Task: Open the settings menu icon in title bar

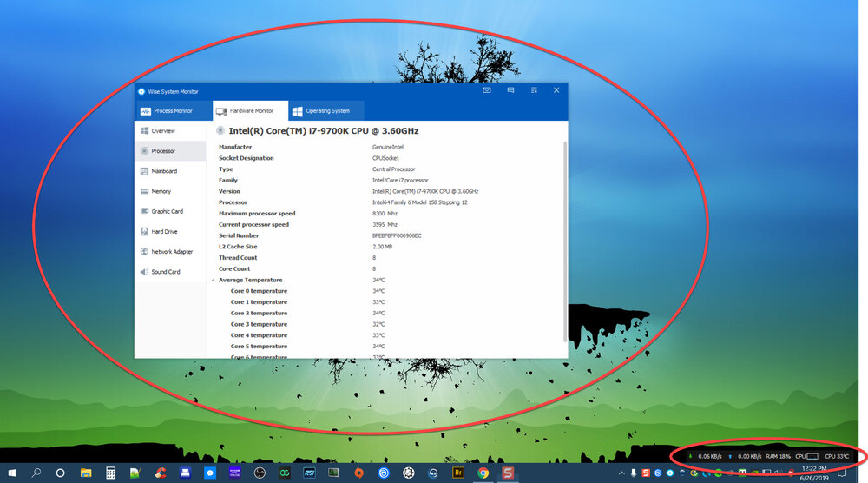Action: (534, 90)
